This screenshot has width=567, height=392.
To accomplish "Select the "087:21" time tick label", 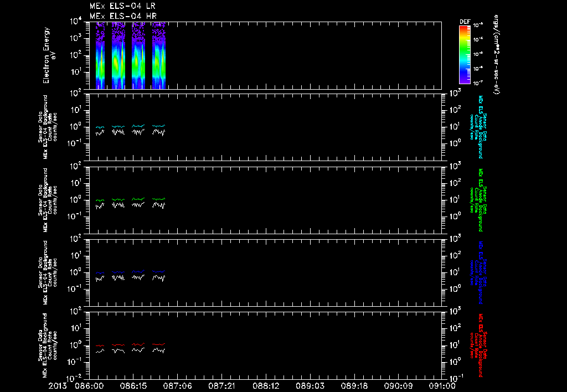I will coord(221,386).
